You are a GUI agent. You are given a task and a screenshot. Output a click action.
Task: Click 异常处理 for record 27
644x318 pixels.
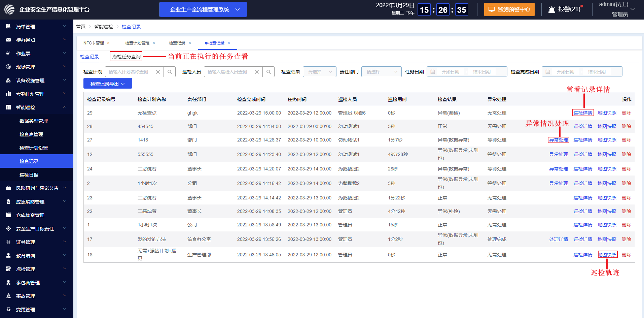pos(559,140)
